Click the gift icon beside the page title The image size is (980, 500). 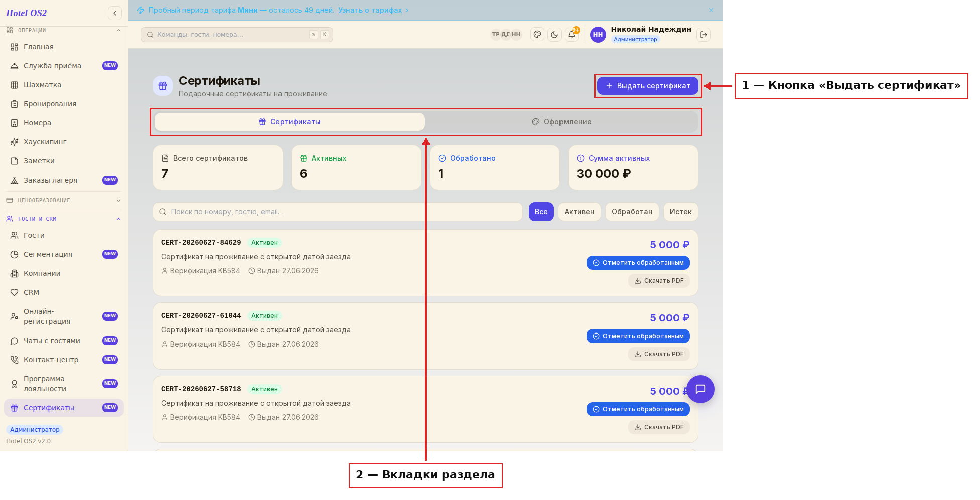(163, 86)
